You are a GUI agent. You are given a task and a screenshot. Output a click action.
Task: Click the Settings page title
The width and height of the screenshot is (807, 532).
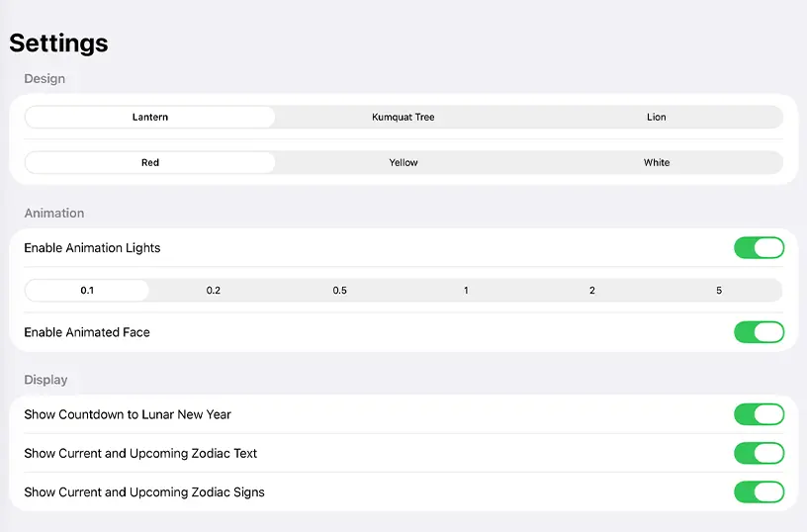(x=58, y=43)
